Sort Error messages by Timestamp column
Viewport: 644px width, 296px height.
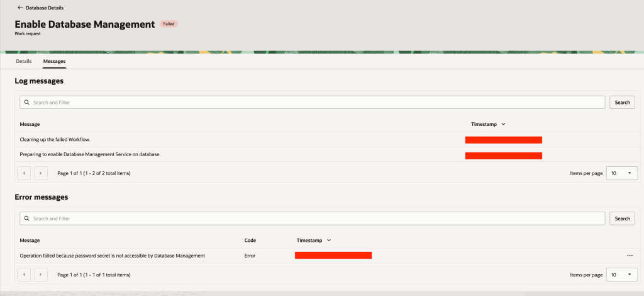coord(314,241)
